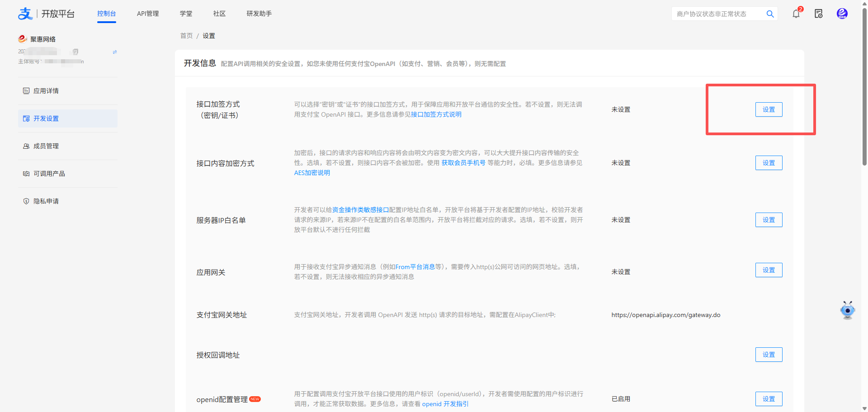Open the AES加密说明 link

pyautogui.click(x=312, y=173)
